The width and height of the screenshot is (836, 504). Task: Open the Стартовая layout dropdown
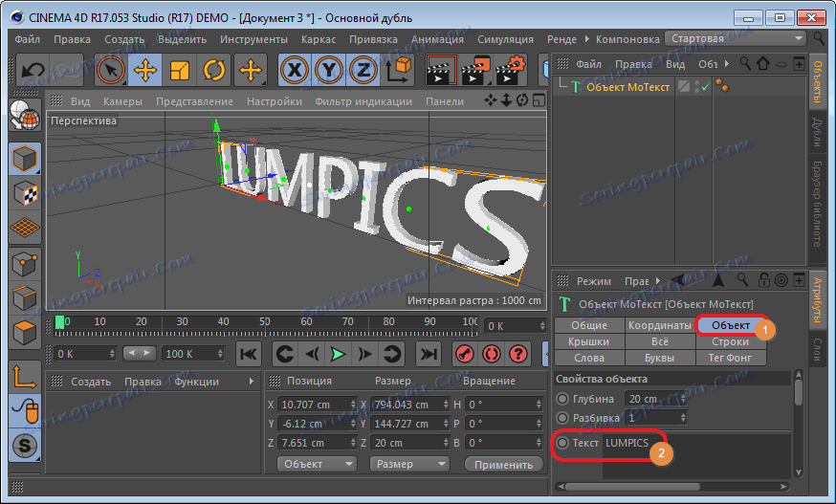(x=737, y=39)
